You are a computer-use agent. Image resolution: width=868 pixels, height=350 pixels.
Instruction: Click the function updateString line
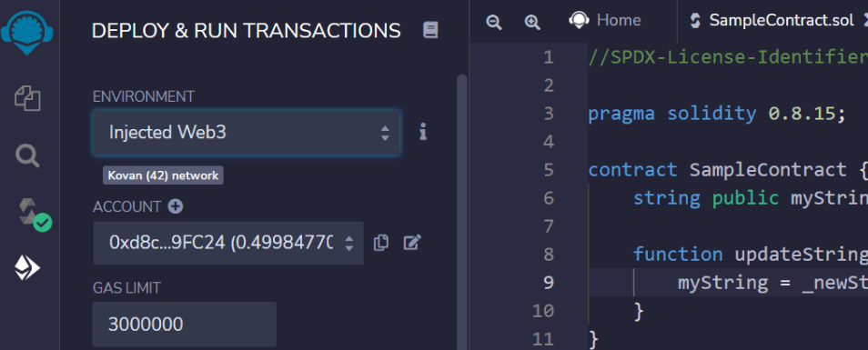coord(750,255)
